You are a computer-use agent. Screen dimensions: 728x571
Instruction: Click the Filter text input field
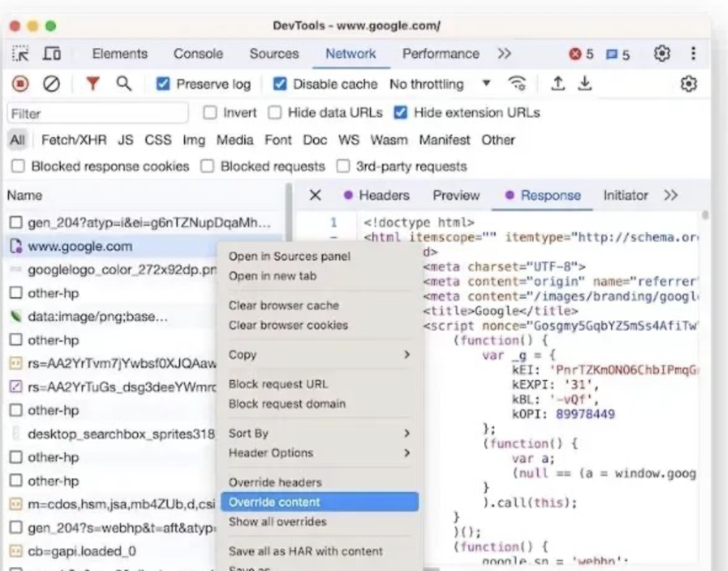(x=98, y=113)
